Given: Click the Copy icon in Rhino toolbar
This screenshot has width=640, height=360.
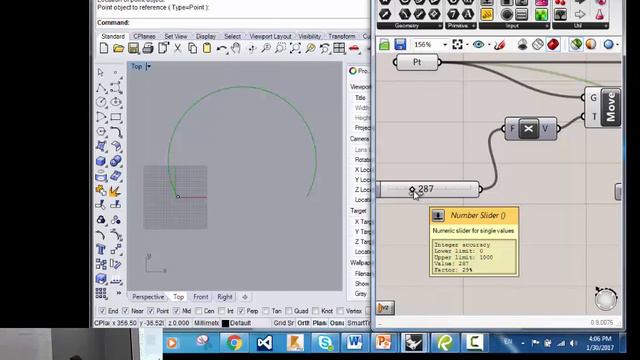Looking at the screenshot, I should 192,49.
